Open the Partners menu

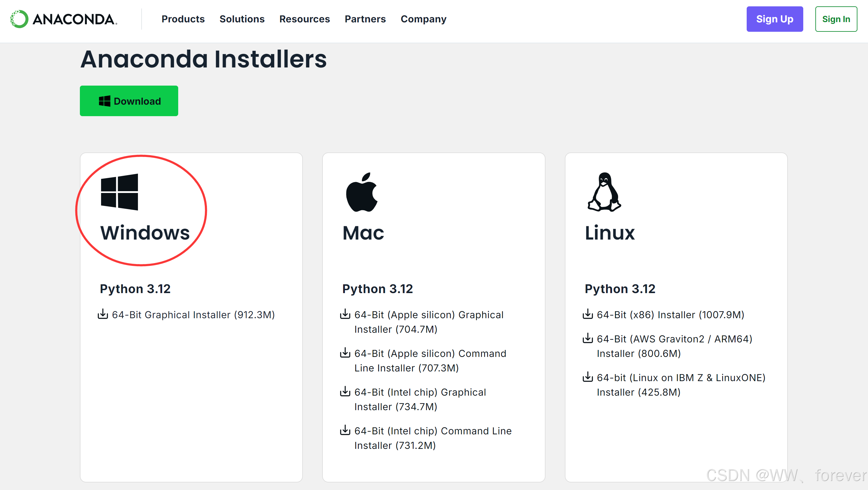click(365, 19)
